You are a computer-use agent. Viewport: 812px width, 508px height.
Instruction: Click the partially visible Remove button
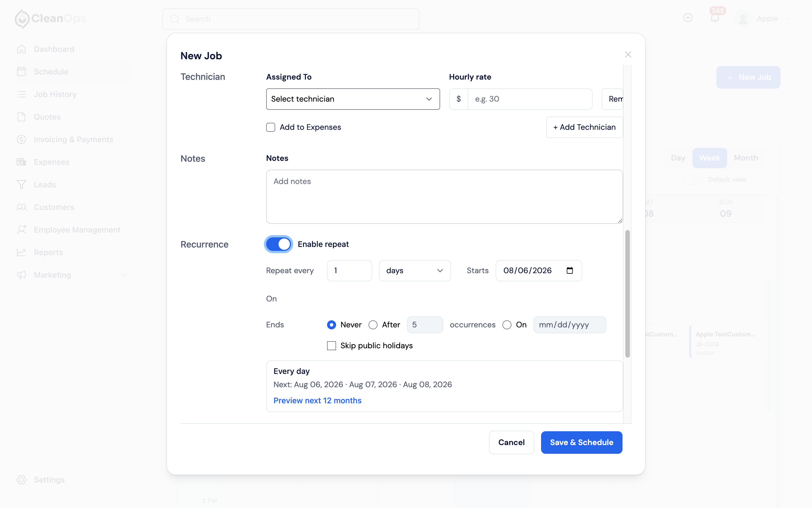click(612, 99)
